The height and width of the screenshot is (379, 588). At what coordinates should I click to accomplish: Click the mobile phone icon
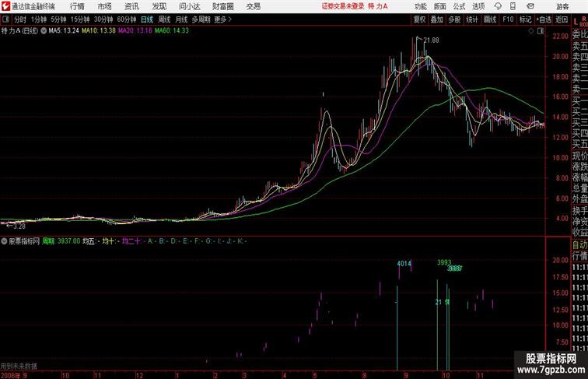tap(513, 6)
